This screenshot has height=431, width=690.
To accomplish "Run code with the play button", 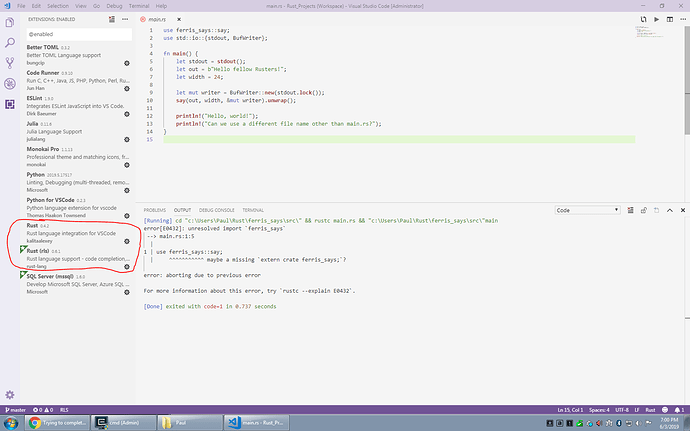I will pyautogui.click(x=657, y=19).
